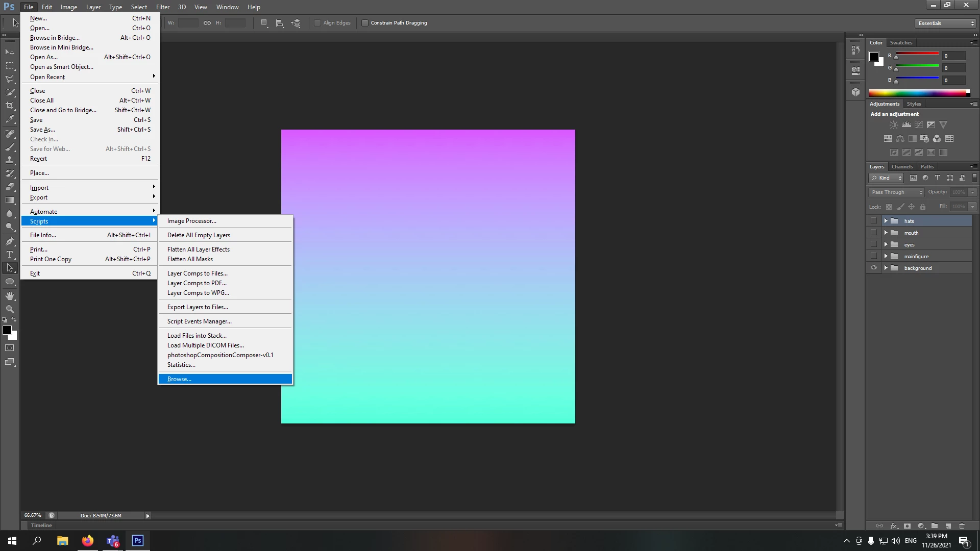Select the Zoom tool in toolbar
This screenshot has height=551, width=980.
(x=10, y=309)
